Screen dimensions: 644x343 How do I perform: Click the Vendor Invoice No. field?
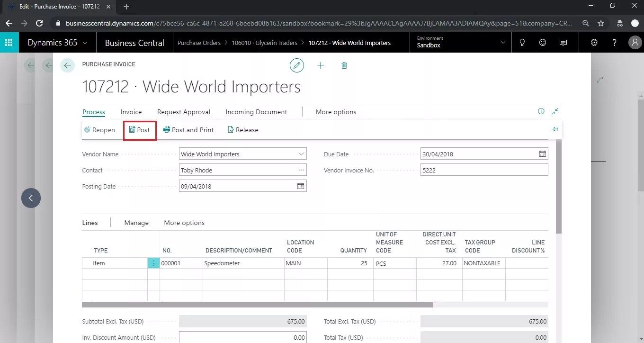click(x=484, y=170)
